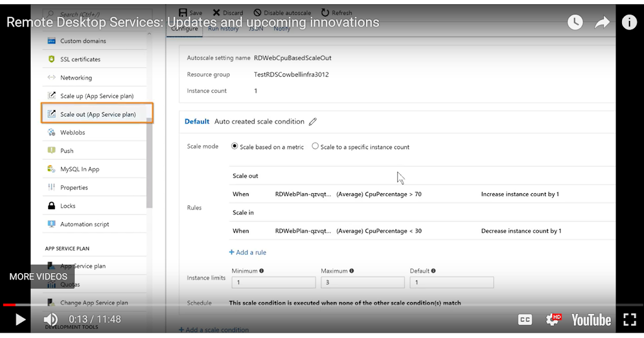The width and height of the screenshot is (644, 338).
Task: Click the Locks padlock icon
Action: click(x=52, y=205)
